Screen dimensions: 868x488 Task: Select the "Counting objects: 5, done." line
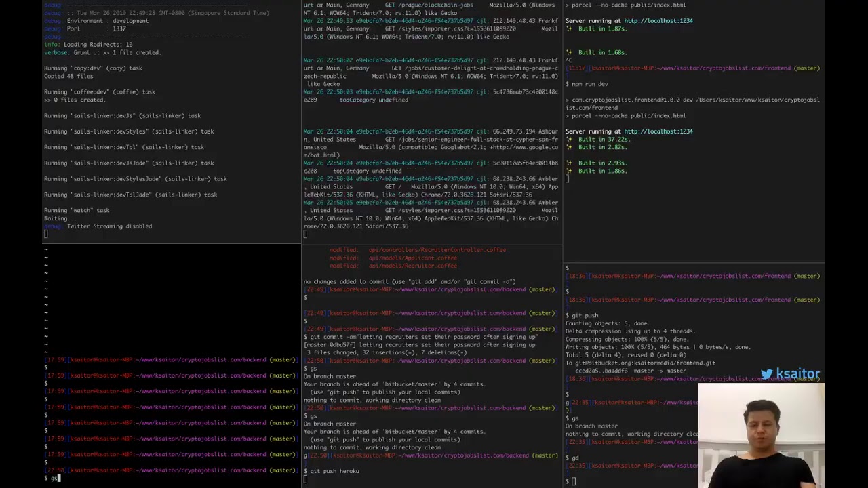(x=607, y=324)
